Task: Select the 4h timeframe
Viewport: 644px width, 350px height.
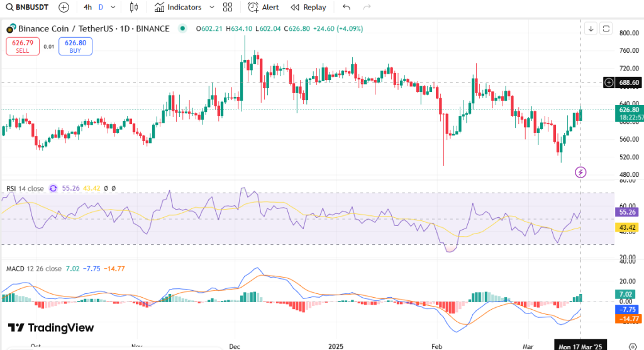Action: coord(87,7)
